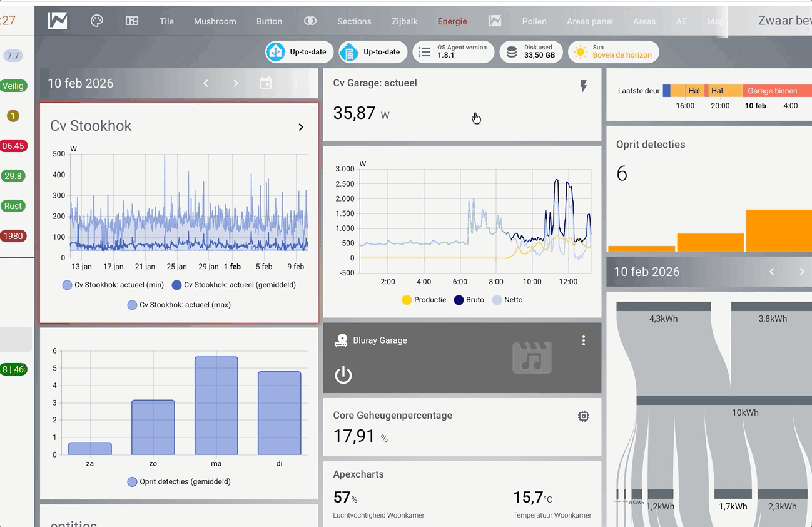Click the overlapping circles icon tab

[310, 21]
